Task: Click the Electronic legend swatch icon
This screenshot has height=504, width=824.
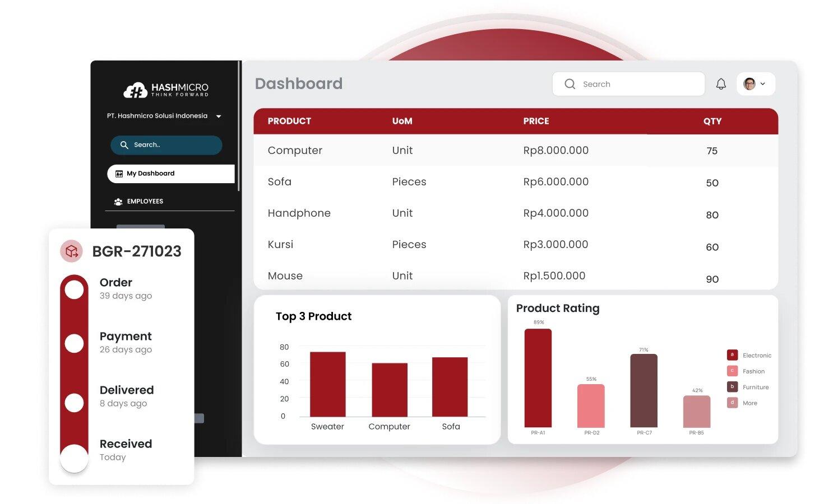Action: coord(732,354)
